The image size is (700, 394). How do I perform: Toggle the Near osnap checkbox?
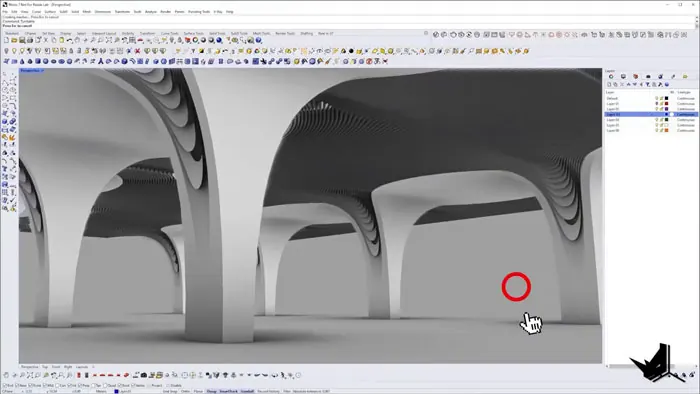[x=17, y=386]
